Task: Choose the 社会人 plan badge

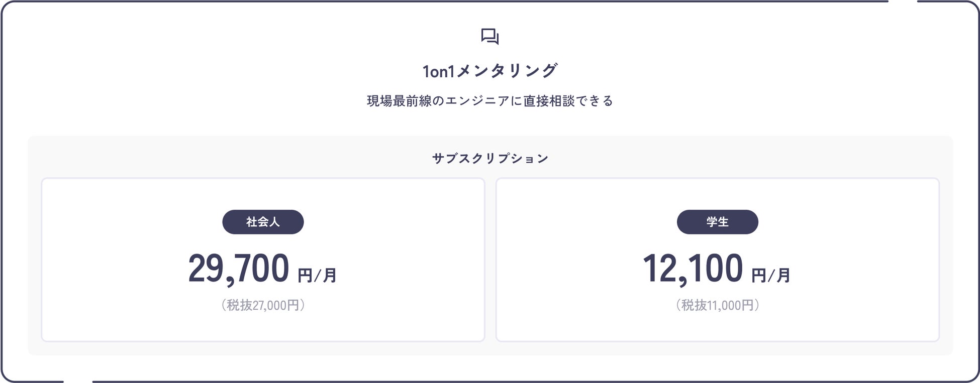Action: pyautogui.click(x=263, y=222)
